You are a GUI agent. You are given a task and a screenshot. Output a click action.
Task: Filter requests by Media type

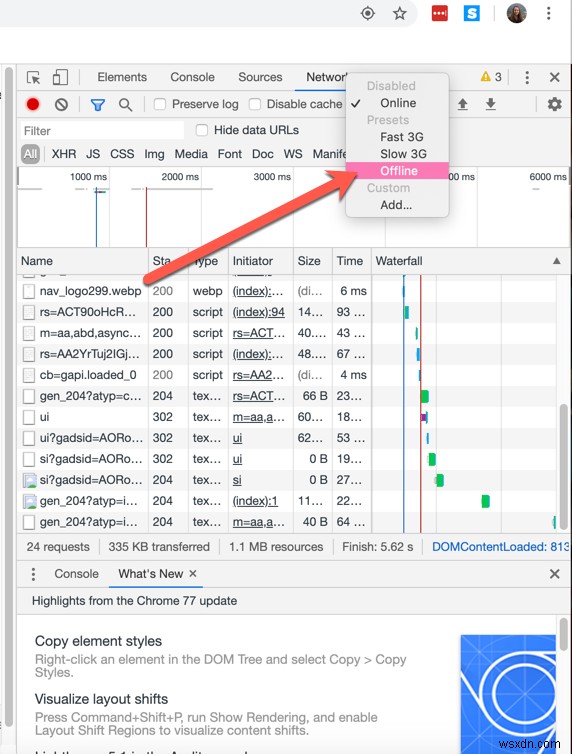pos(191,154)
